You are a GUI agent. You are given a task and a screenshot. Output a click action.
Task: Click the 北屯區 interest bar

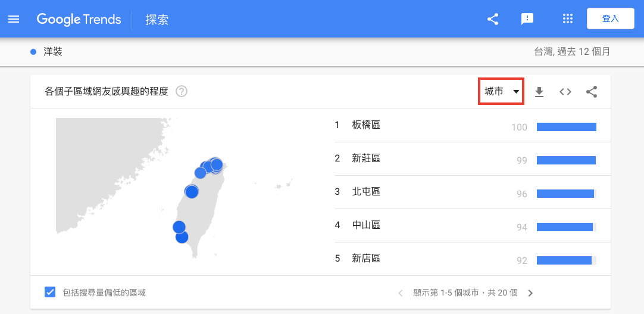(x=566, y=194)
